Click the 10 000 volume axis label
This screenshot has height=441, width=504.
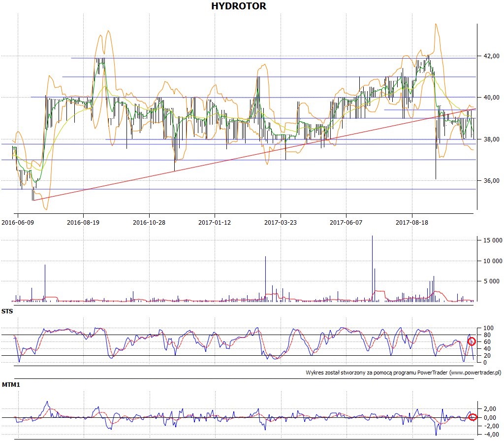point(493,261)
